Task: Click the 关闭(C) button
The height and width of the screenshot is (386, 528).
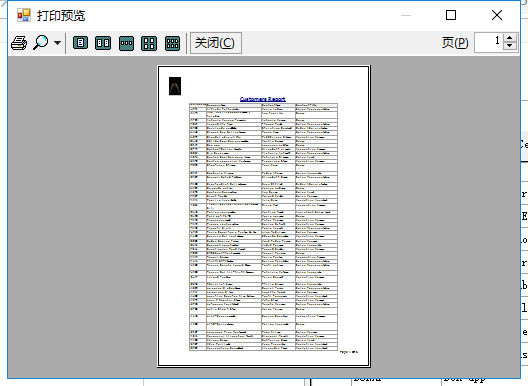Action: point(216,43)
